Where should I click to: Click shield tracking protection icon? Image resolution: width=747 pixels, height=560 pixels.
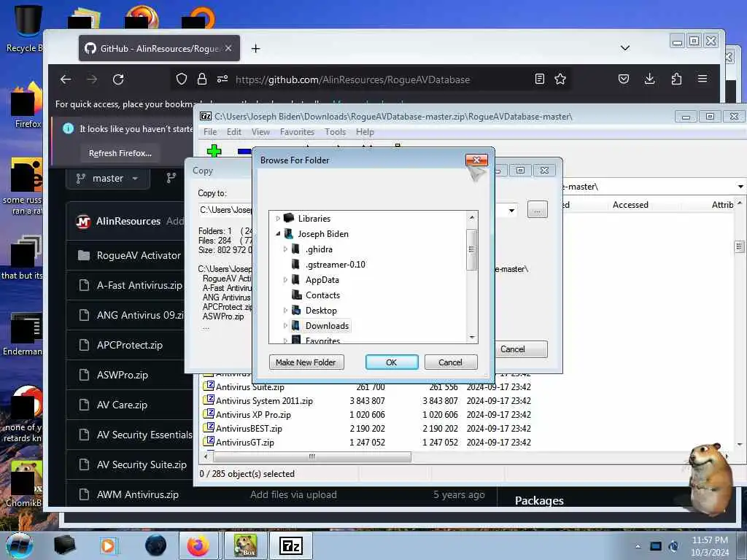(182, 79)
